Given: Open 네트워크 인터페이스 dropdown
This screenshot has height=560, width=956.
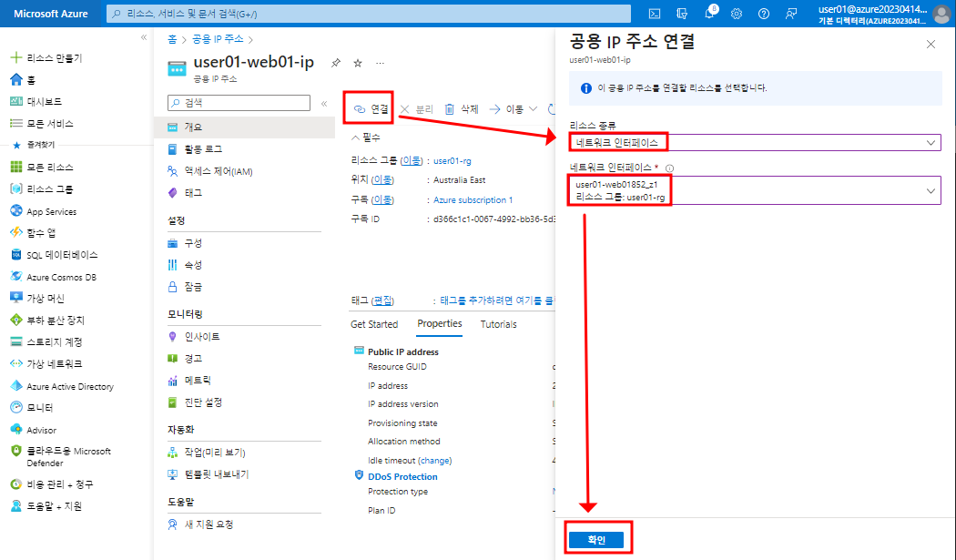Looking at the screenshot, I should pyautogui.click(x=755, y=190).
